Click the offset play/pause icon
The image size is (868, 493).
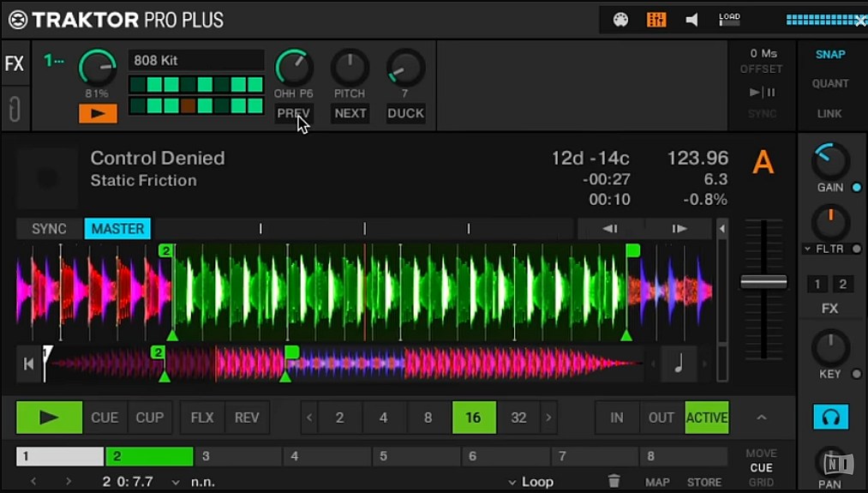763,92
